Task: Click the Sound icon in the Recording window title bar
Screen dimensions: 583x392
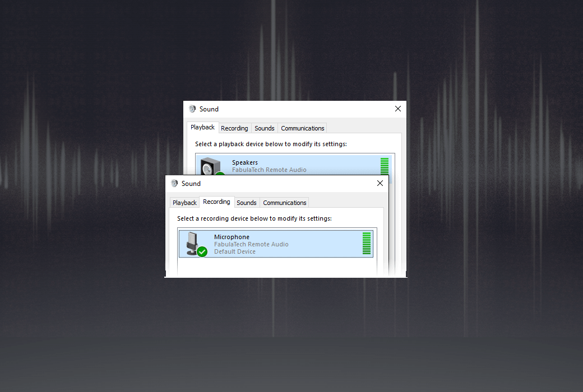Action: click(175, 183)
